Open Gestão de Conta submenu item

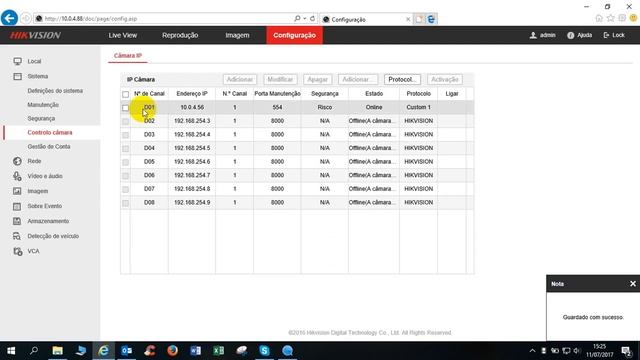(x=49, y=147)
